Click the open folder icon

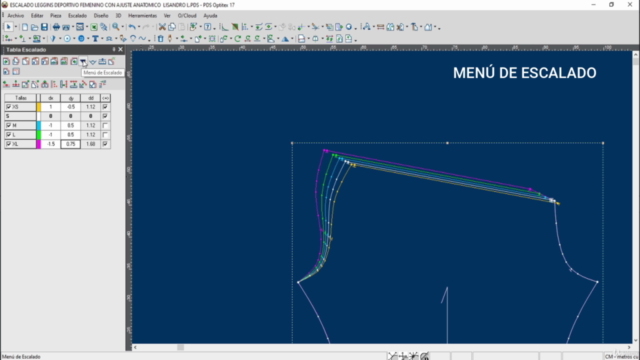[x=35, y=27]
